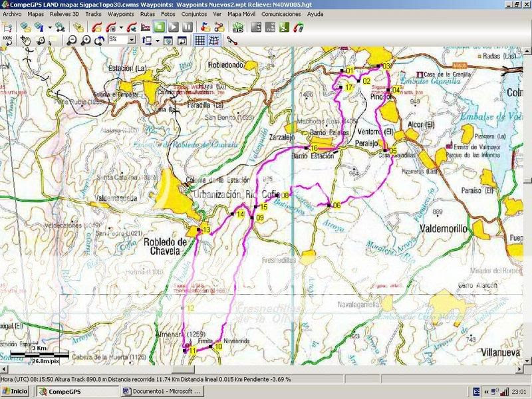Click the zoom out magnifier
Viewport: 532px width, 399px height.
click(x=71, y=41)
